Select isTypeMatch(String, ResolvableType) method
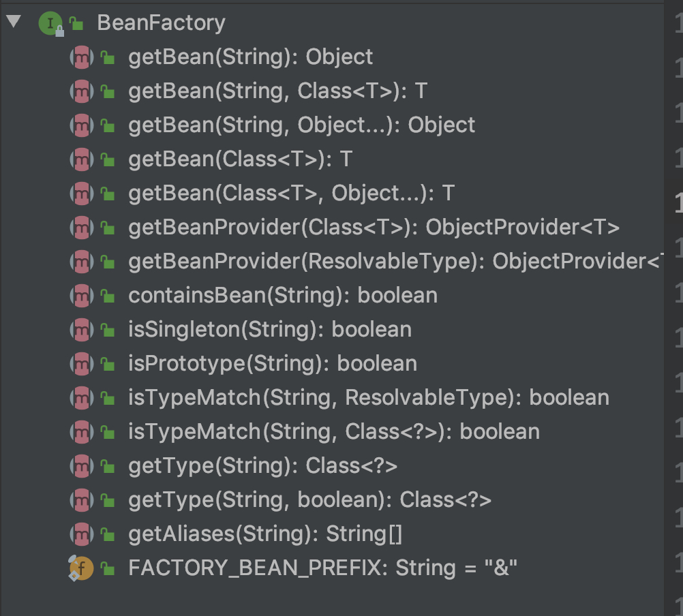 [x=368, y=398]
